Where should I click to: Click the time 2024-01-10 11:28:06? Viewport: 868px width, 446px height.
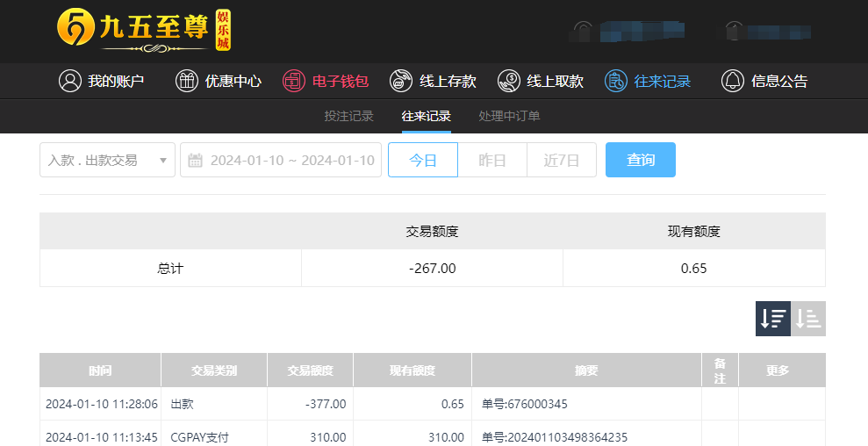(102, 404)
